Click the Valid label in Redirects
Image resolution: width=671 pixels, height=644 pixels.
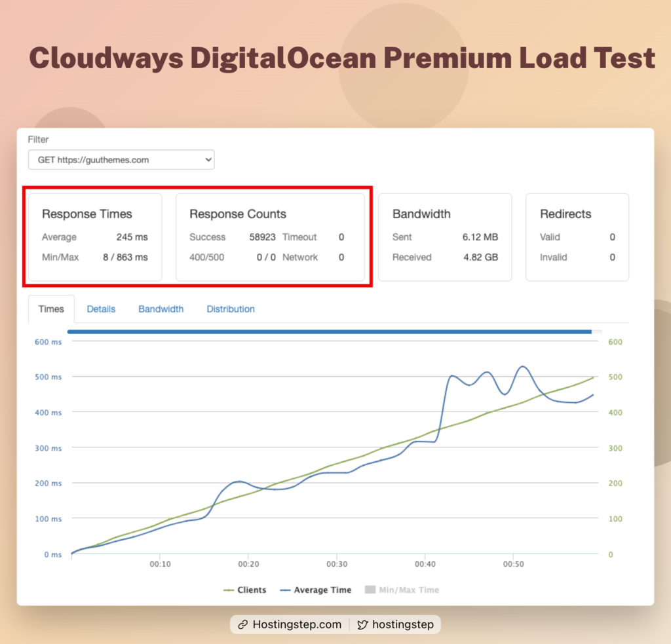[x=550, y=237]
